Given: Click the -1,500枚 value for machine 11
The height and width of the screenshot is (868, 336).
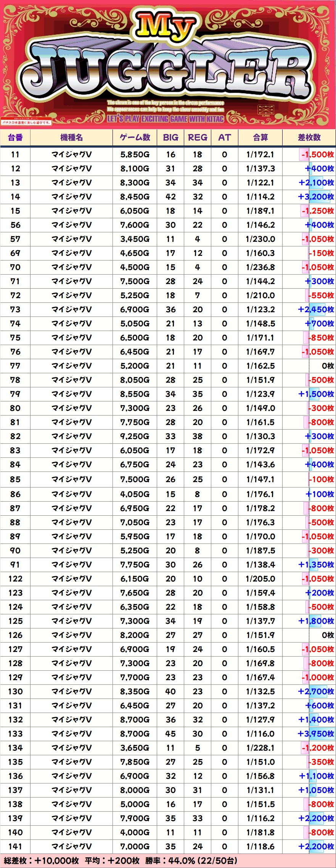Looking at the screenshot, I should coord(317,155).
